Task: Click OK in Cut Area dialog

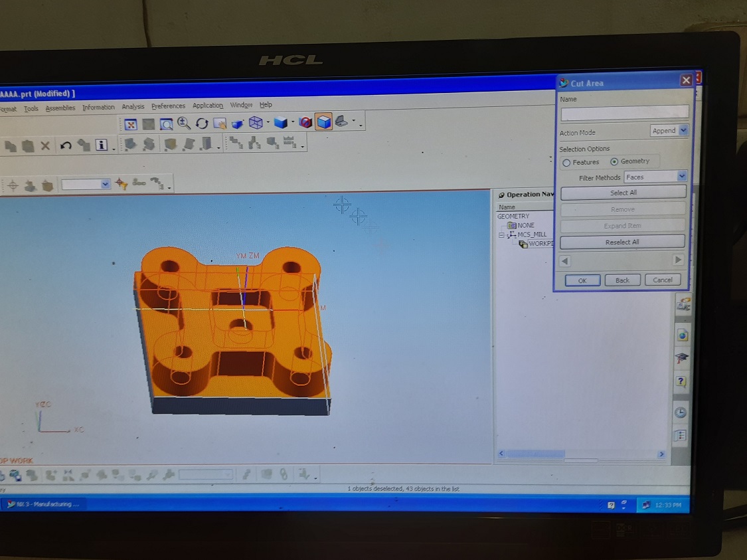Action: 582,281
